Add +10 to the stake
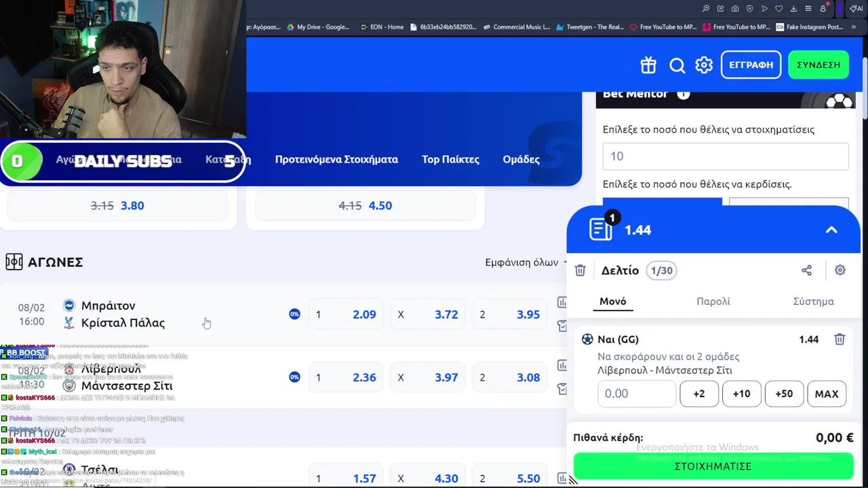Image resolution: width=868 pixels, height=488 pixels. point(742,394)
